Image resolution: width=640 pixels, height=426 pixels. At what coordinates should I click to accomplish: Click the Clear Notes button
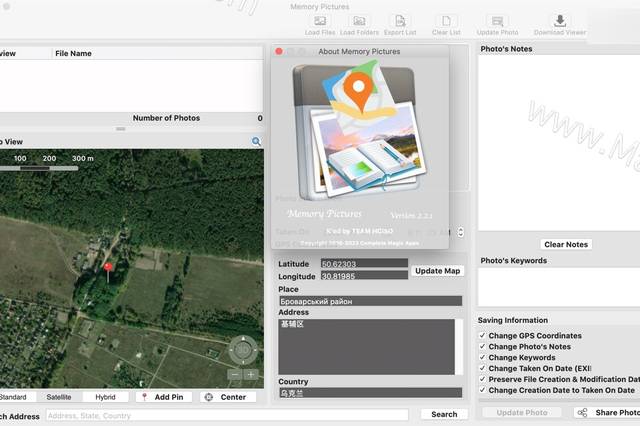coord(566,244)
